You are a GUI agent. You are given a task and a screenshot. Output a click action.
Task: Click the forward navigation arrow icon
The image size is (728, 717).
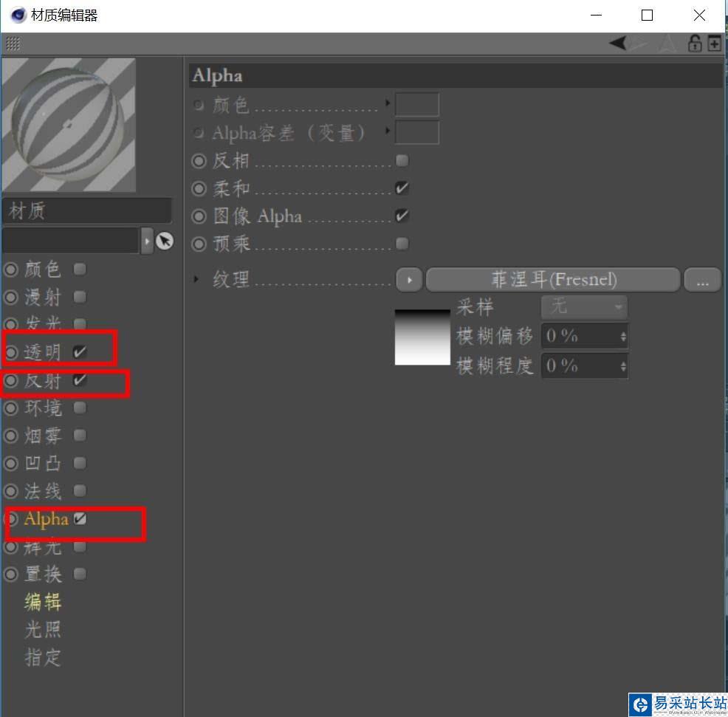tap(639, 43)
